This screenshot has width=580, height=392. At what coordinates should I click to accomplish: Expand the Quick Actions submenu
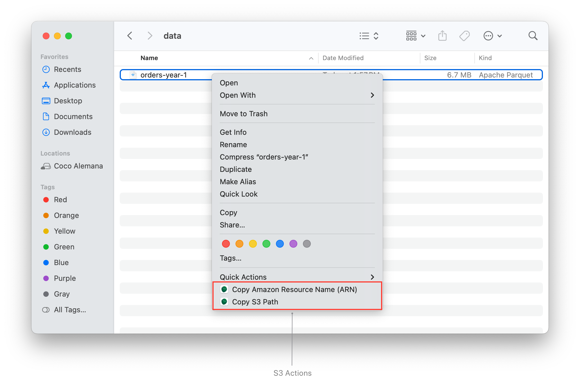pyautogui.click(x=297, y=277)
